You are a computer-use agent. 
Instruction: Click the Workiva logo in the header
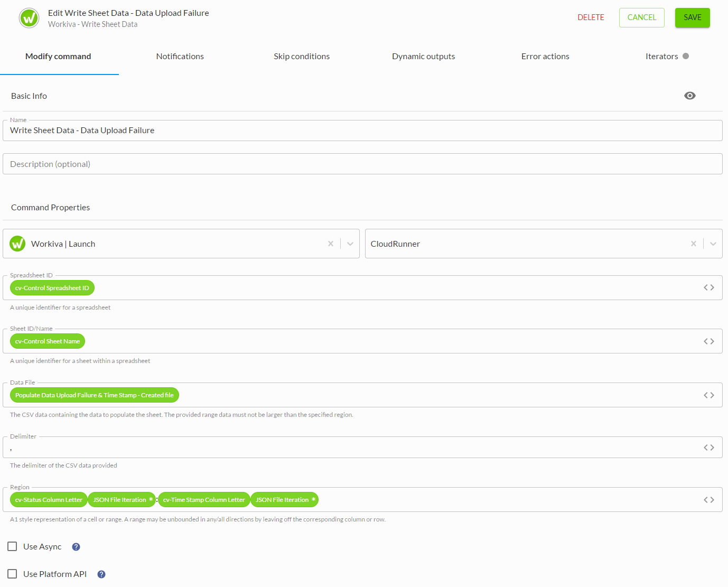[x=29, y=18]
